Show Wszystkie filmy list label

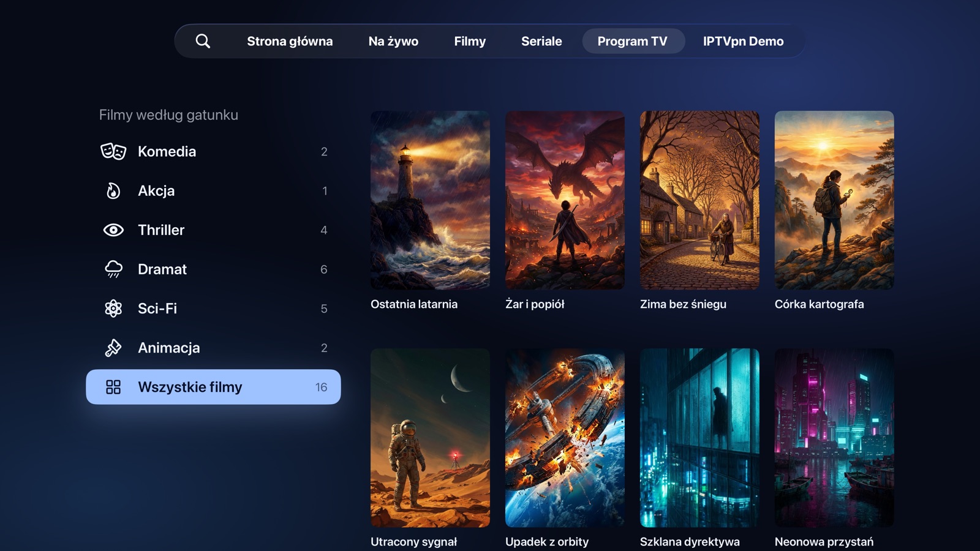coord(190,387)
